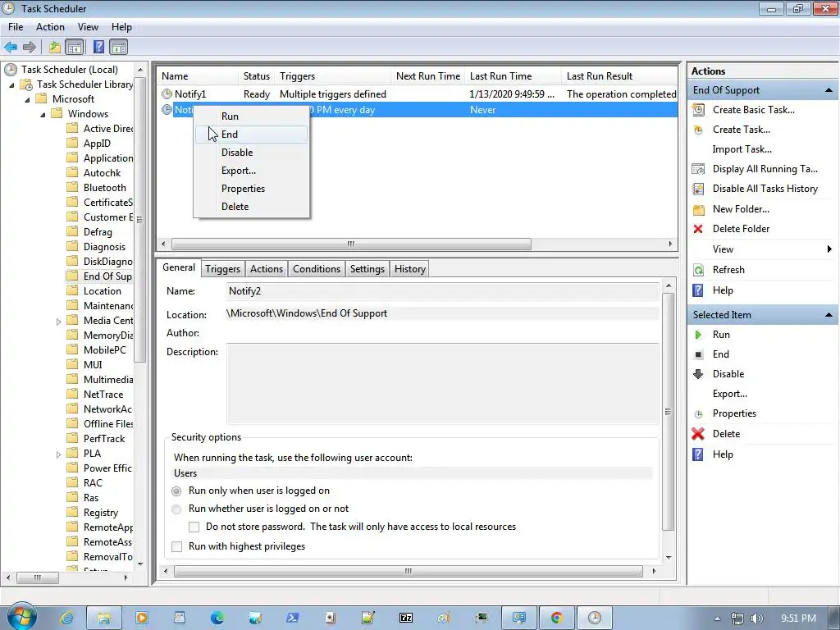Switch to the Triggers tab
Viewport: 840px width, 630px height.
(222, 269)
